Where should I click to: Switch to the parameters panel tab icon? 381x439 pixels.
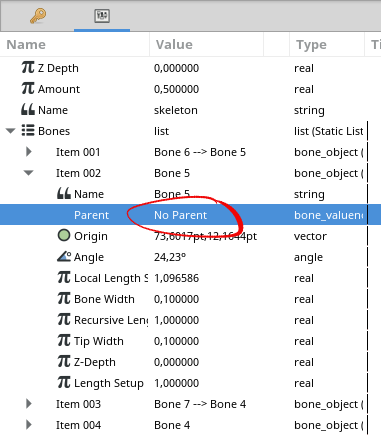tap(102, 16)
